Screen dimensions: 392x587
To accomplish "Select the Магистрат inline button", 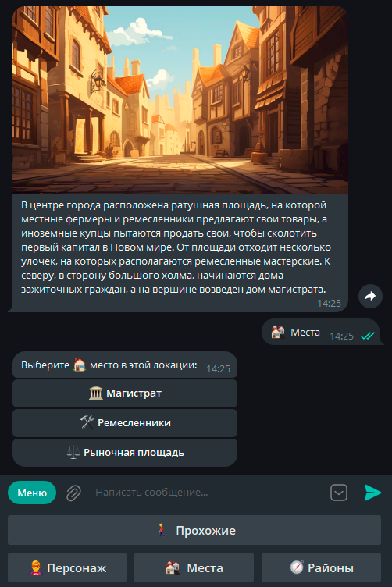I will (x=125, y=393).
